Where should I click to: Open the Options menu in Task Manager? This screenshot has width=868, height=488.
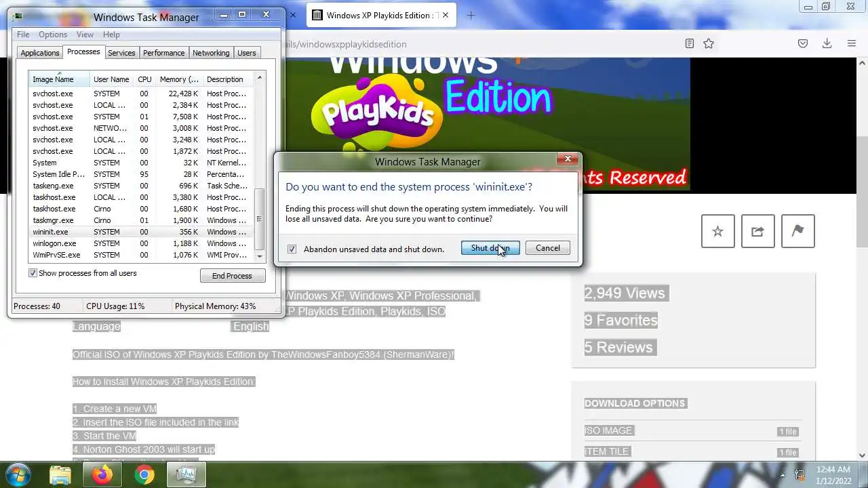[53, 35]
